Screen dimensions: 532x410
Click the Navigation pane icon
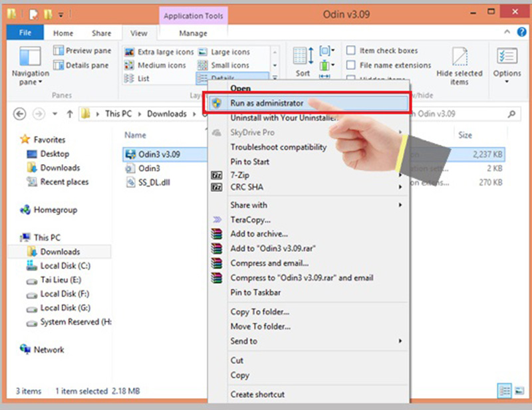[x=30, y=56]
